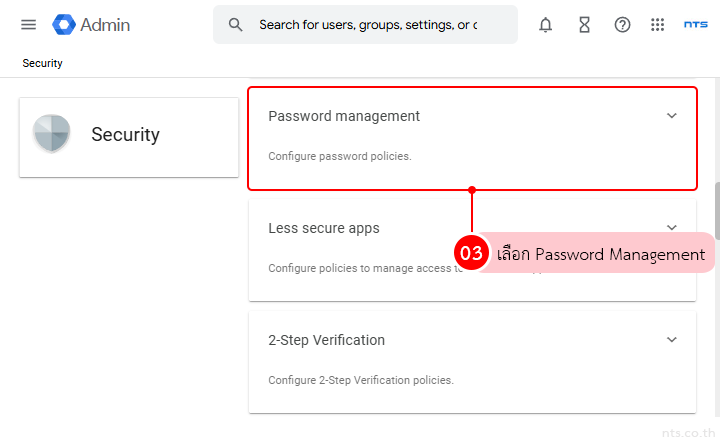Click the search magnifier icon
This screenshot has width=720, height=442.
click(236, 25)
